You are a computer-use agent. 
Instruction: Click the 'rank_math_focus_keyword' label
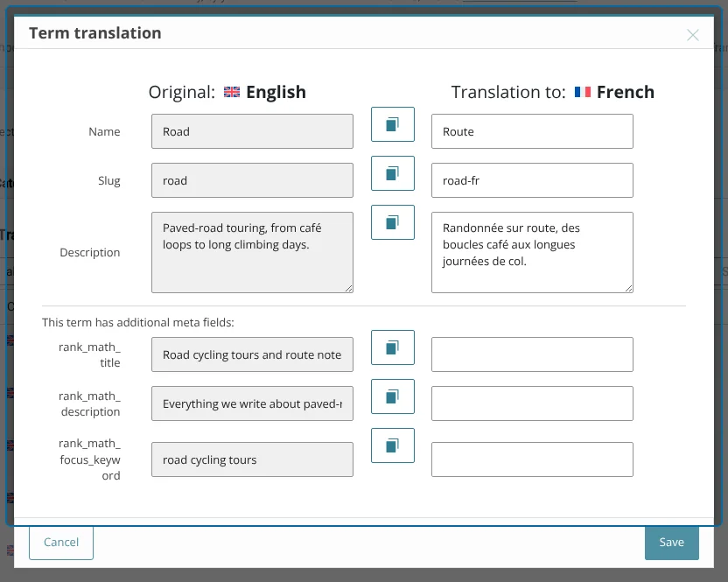pos(89,459)
